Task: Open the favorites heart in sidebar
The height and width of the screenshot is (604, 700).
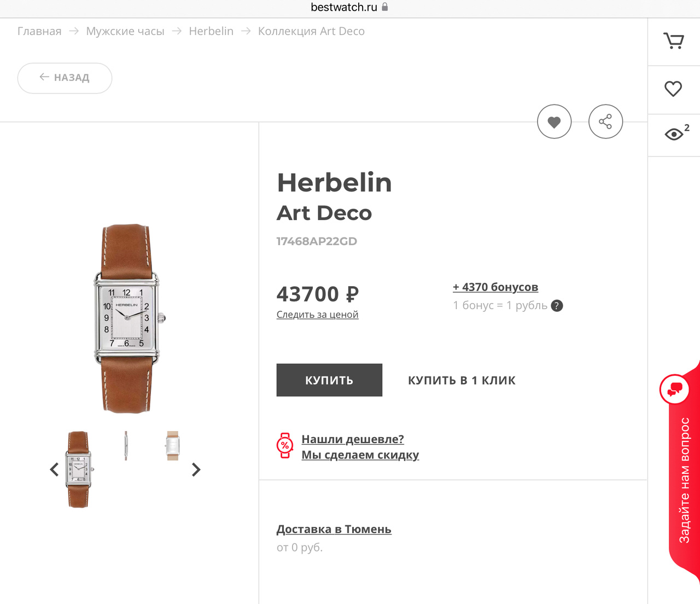Action: (x=673, y=89)
